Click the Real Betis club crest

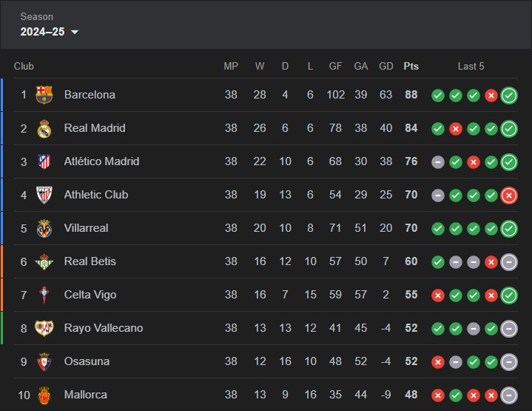[44, 261]
